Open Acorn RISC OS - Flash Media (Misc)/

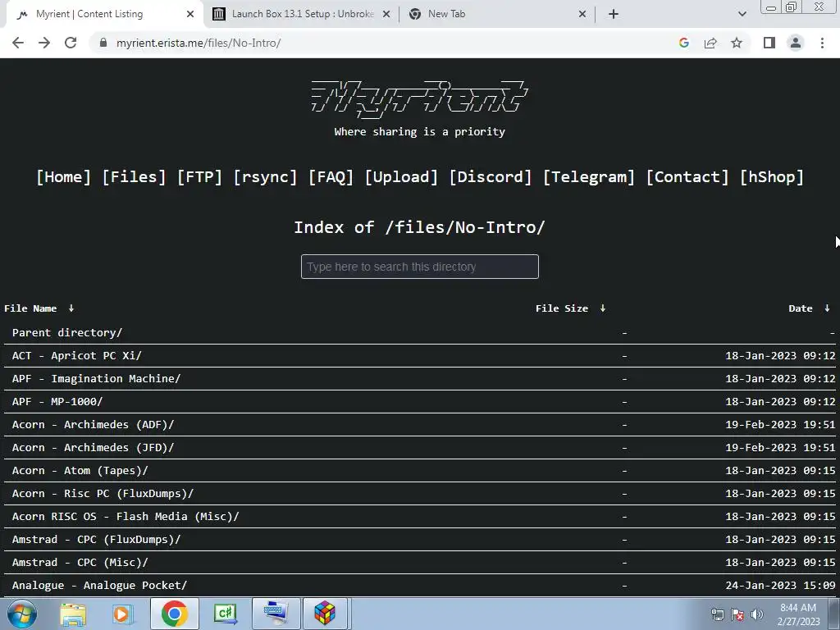(x=126, y=517)
